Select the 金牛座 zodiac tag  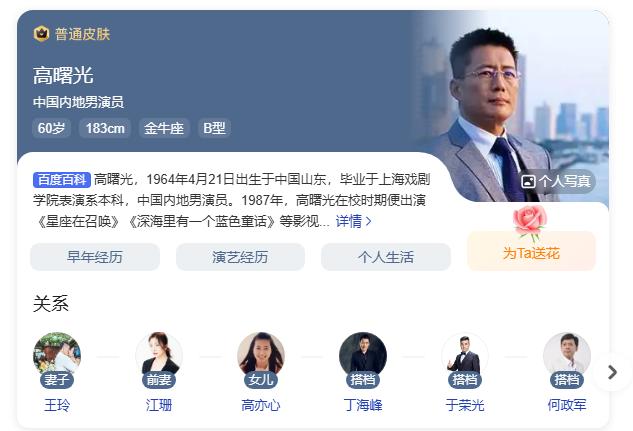(164, 128)
